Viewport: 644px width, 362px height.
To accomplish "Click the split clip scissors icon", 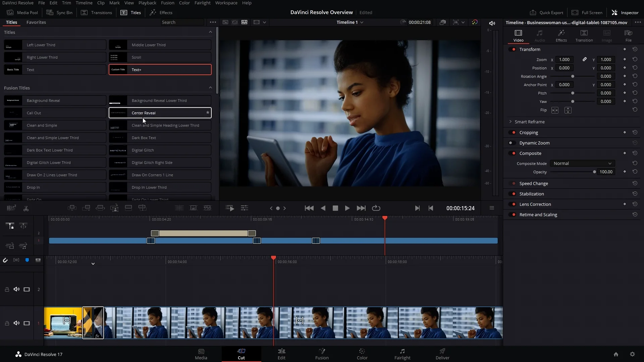I will (26, 208).
